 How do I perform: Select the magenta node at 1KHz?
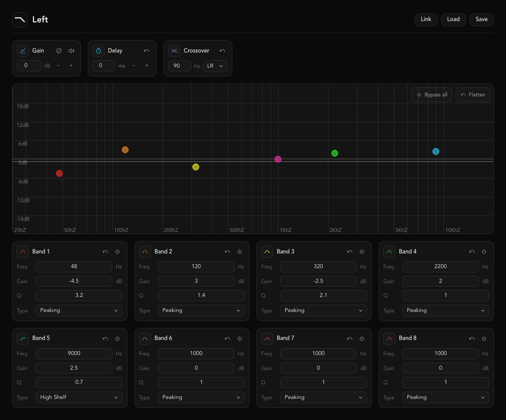pos(278,159)
